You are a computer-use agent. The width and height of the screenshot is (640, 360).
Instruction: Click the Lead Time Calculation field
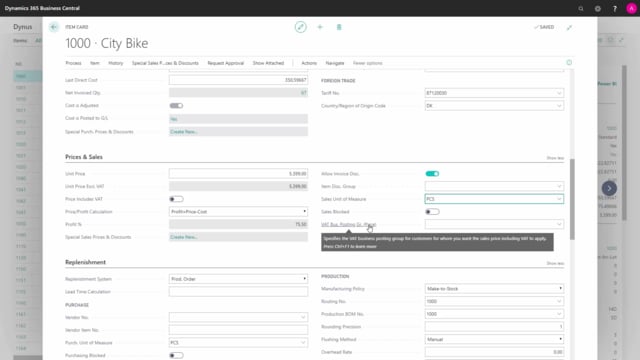238,292
